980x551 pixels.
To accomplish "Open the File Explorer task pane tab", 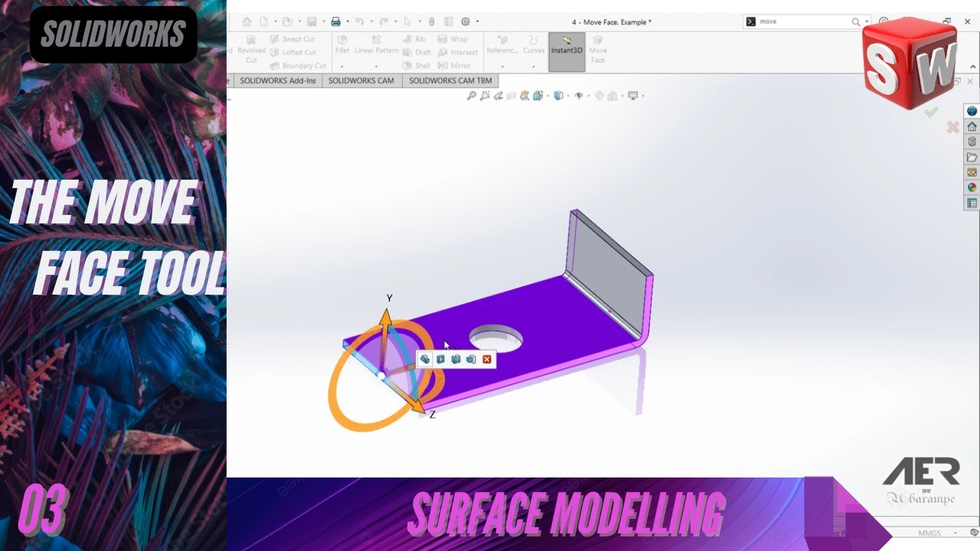I will click(x=972, y=157).
